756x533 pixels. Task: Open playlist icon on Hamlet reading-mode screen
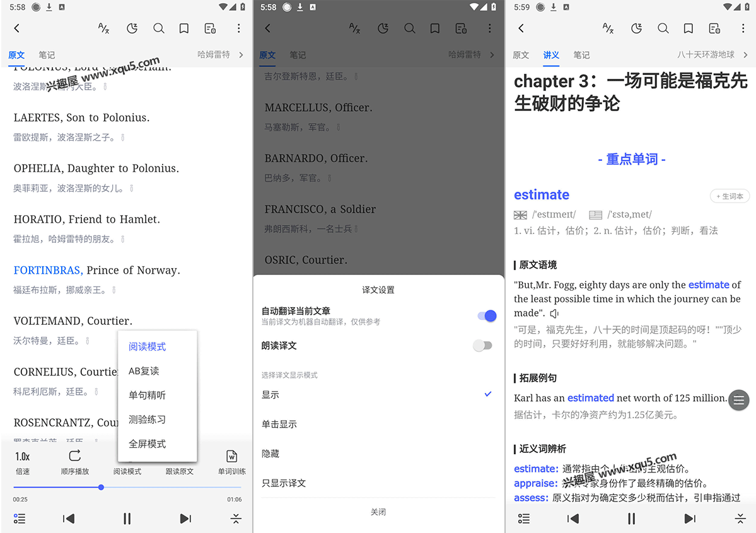click(x=20, y=518)
